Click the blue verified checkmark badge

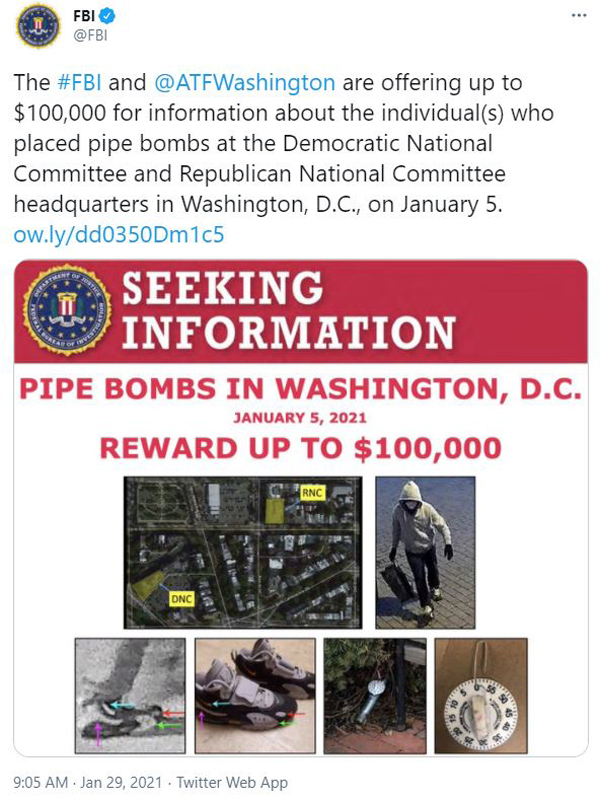[x=107, y=16]
